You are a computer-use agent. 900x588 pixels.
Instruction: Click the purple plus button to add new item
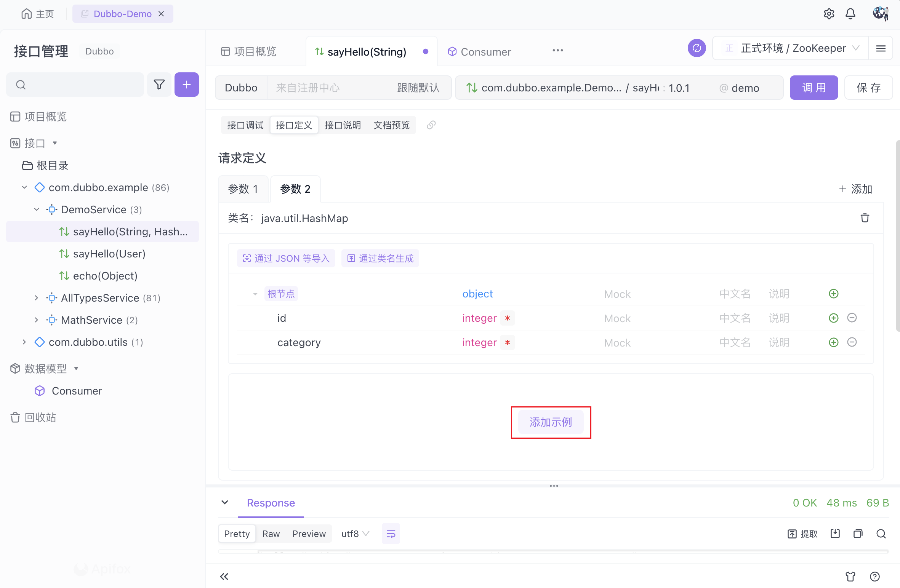[x=186, y=85]
